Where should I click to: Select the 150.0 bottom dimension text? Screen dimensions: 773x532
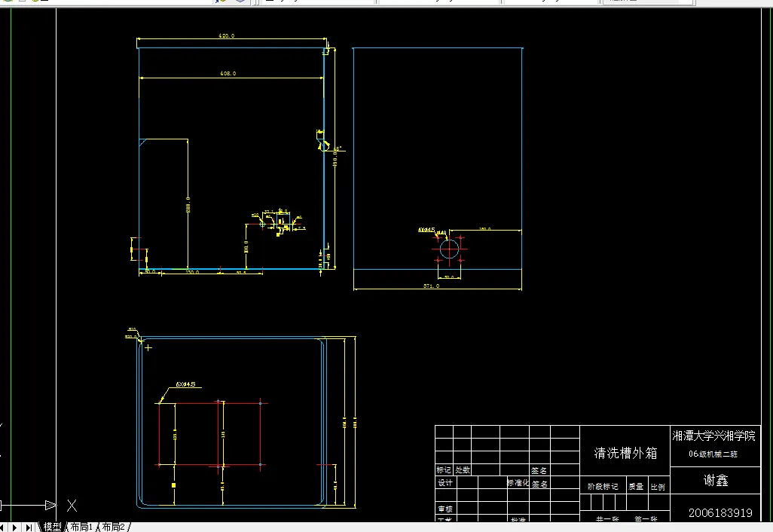(x=192, y=272)
